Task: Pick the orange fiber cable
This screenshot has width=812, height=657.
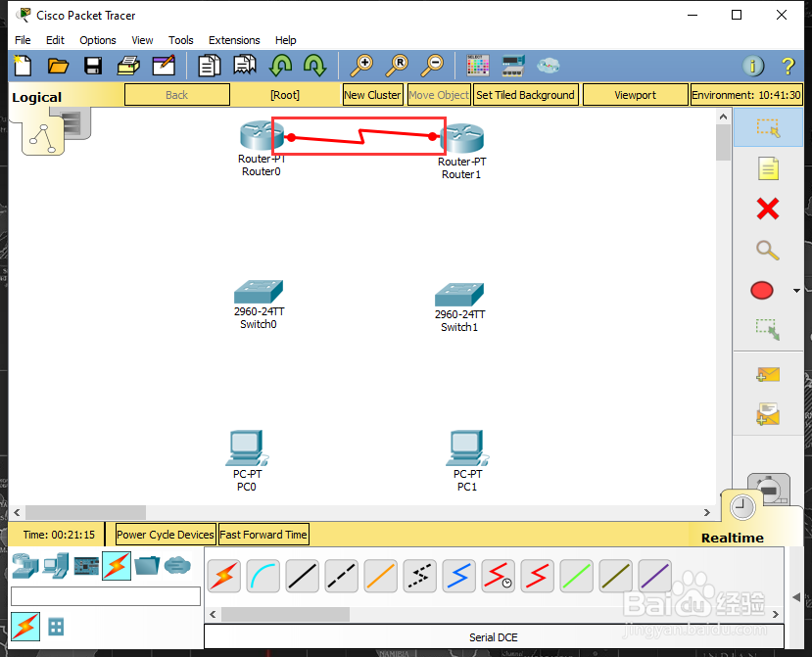Action: [381, 576]
